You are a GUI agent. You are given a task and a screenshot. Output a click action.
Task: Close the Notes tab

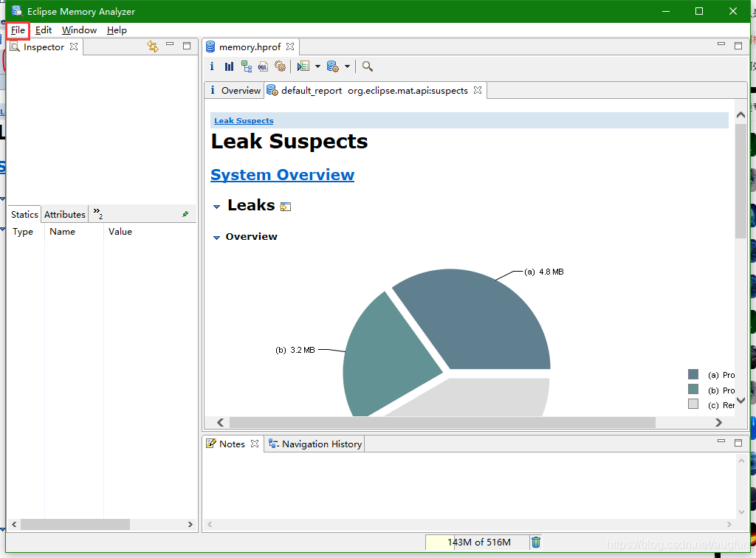click(x=255, y=444)
